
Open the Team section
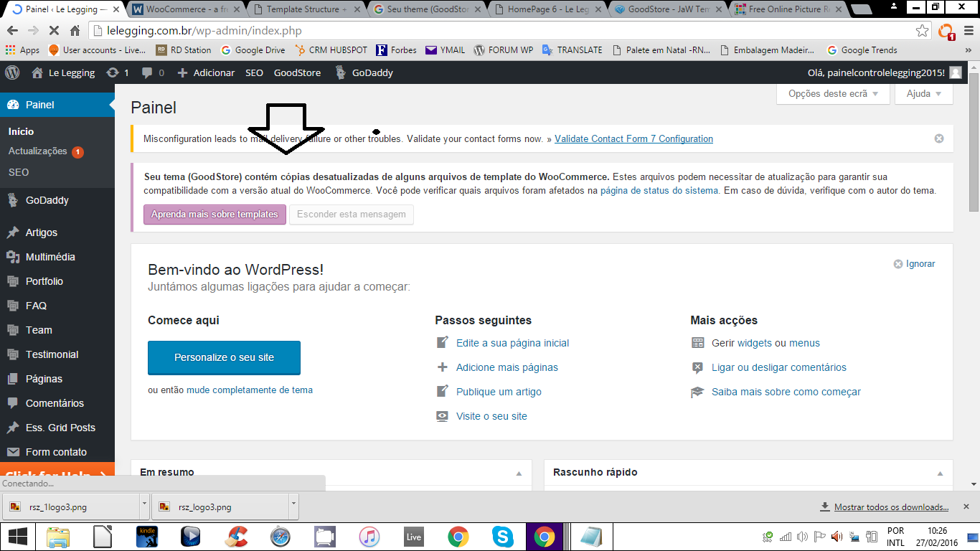[57, 330]
